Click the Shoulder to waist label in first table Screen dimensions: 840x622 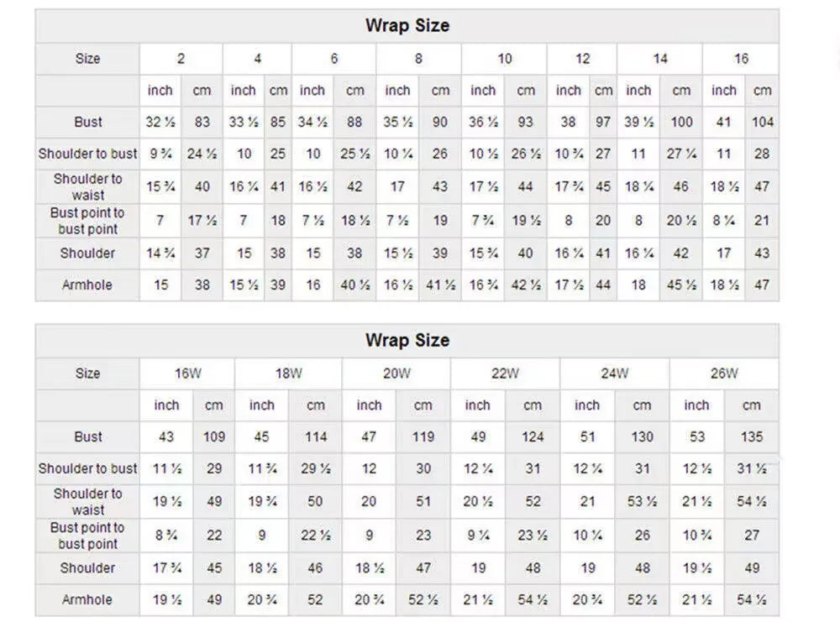[88, 186]
